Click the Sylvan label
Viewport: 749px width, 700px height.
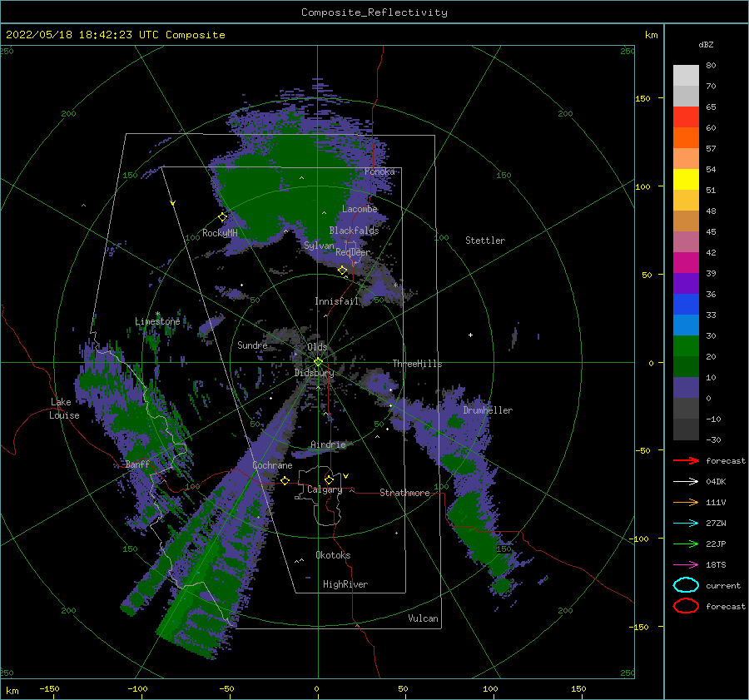(319, 246)
